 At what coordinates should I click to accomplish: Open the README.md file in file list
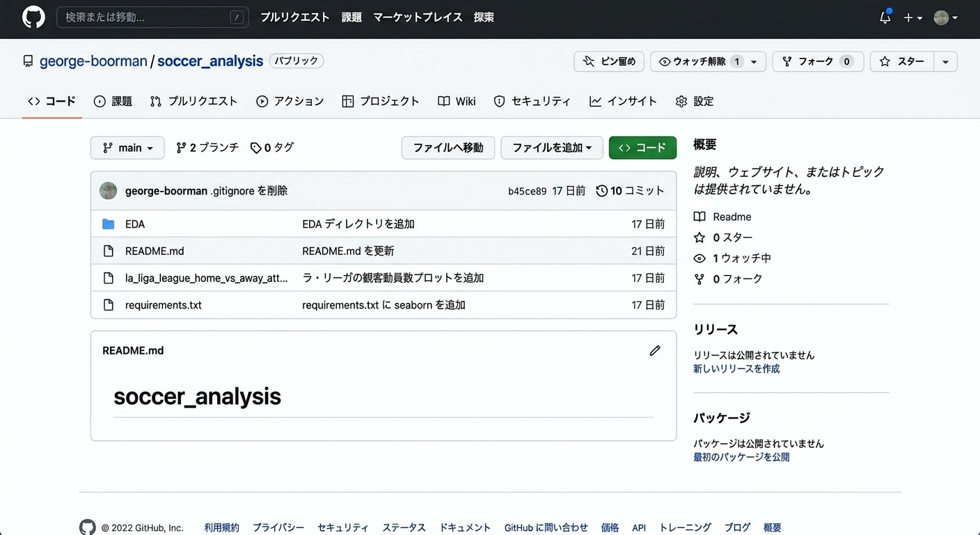(155, 251)
